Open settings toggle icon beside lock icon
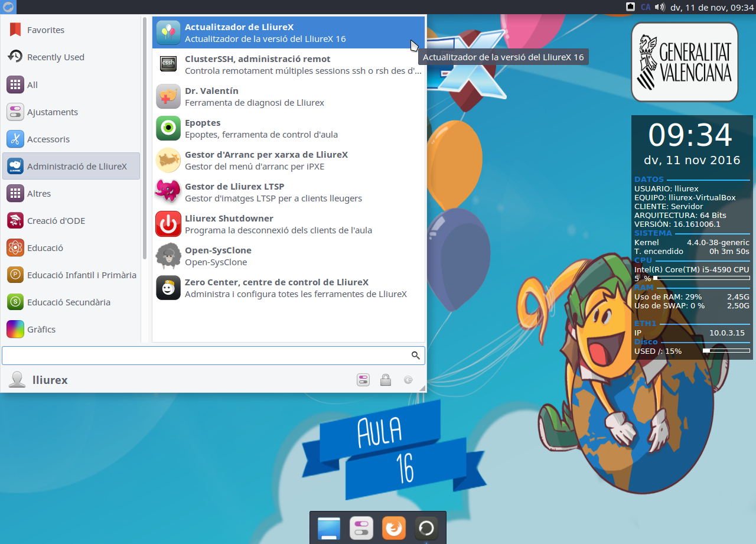Viewport: 756px width, 544px height. pos(363,380)
